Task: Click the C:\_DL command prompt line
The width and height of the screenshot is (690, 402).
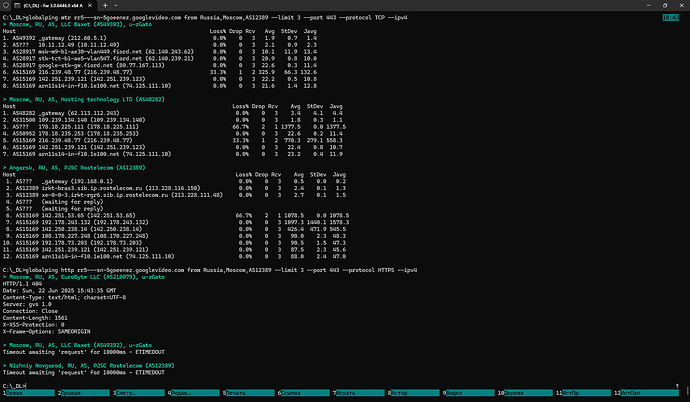Action: click(x=15, y=386)
